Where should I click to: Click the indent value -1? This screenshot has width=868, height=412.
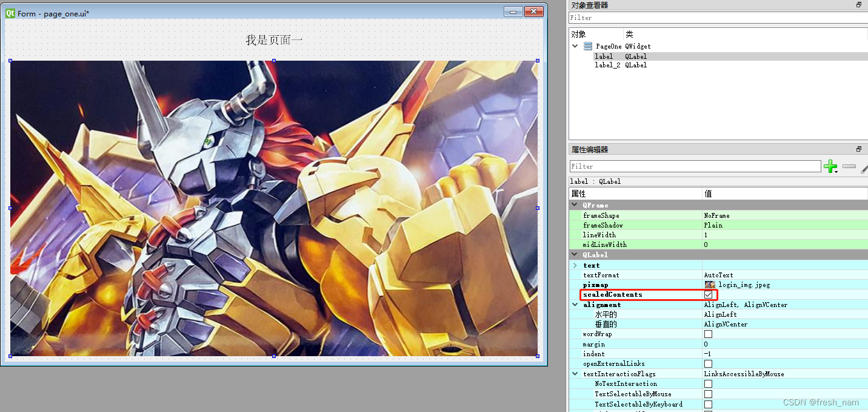click(707, 354)
